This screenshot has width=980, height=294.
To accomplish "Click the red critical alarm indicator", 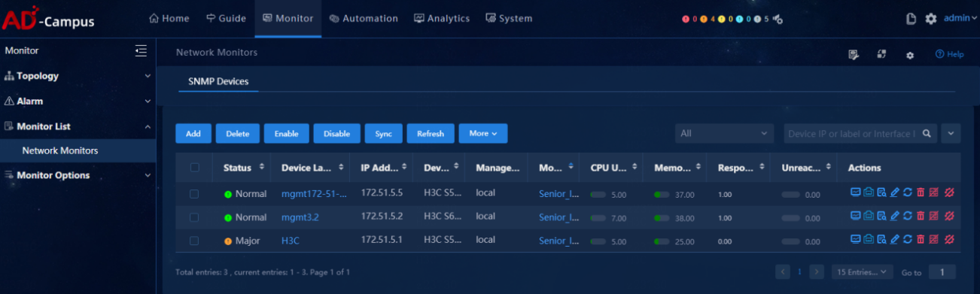I will click(x=686, y=19).
